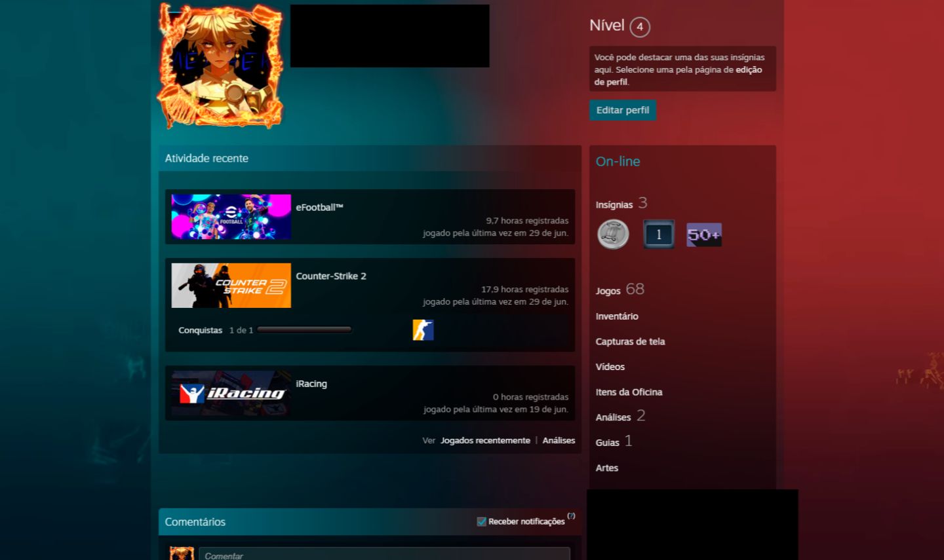Click the level 4 badge circle

coord(640,27)
